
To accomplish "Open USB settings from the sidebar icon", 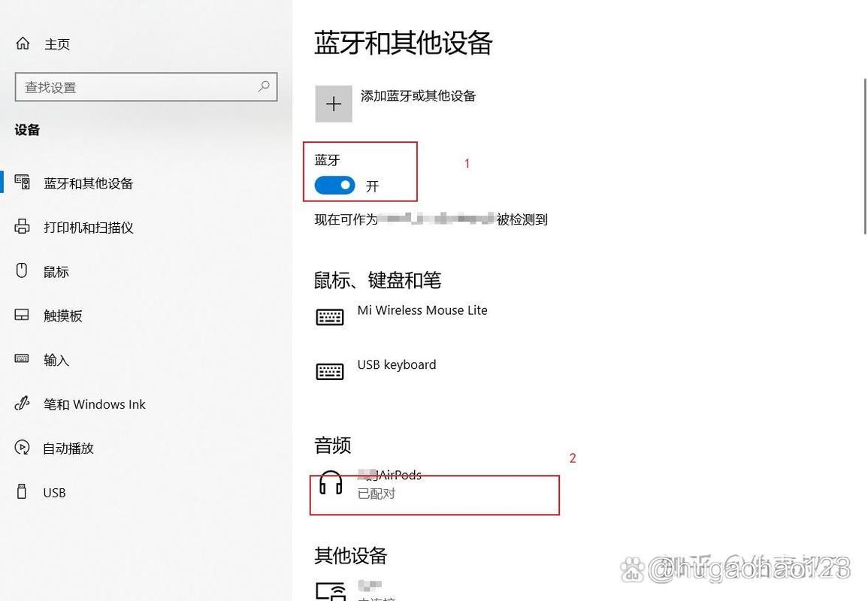I will pyautogui.click(x=23, y=493).
